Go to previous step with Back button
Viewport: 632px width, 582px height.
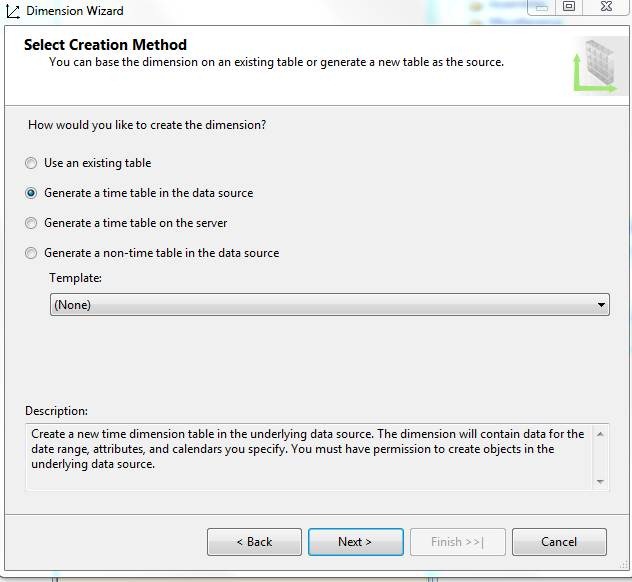tap(254, 542)
